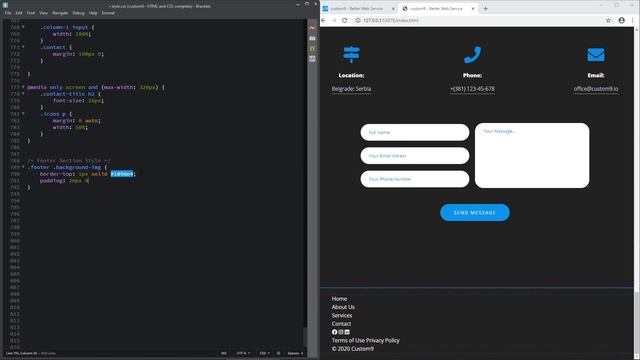Click the blue phone icon
The width and height of the screenshot is (640, 360).
[472, 55]
